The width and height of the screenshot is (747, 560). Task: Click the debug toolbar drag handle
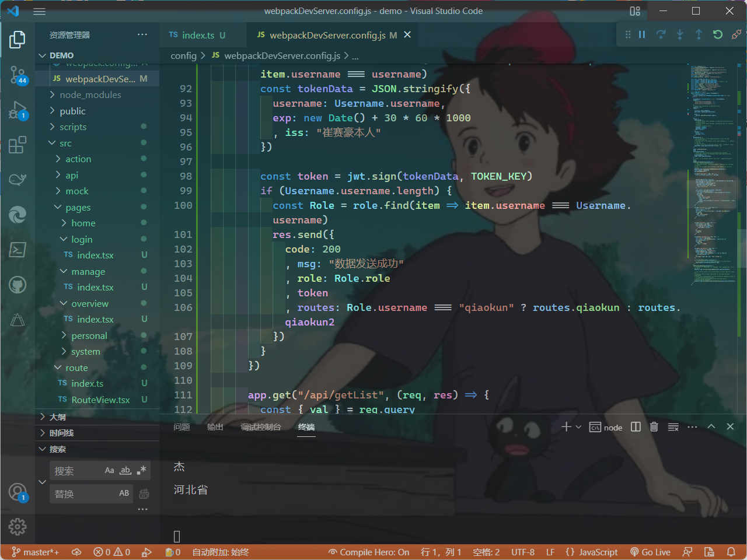click(628, 35)
